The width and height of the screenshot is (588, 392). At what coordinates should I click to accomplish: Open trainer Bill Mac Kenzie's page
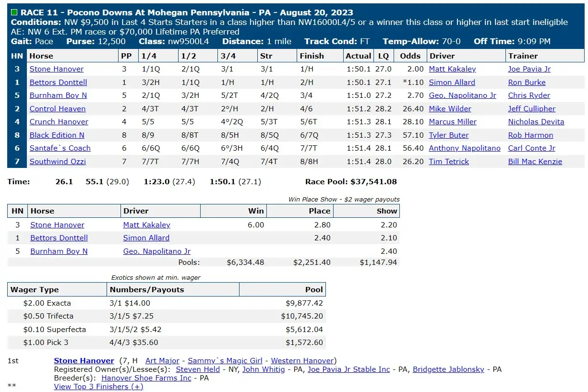pos(535,162)
